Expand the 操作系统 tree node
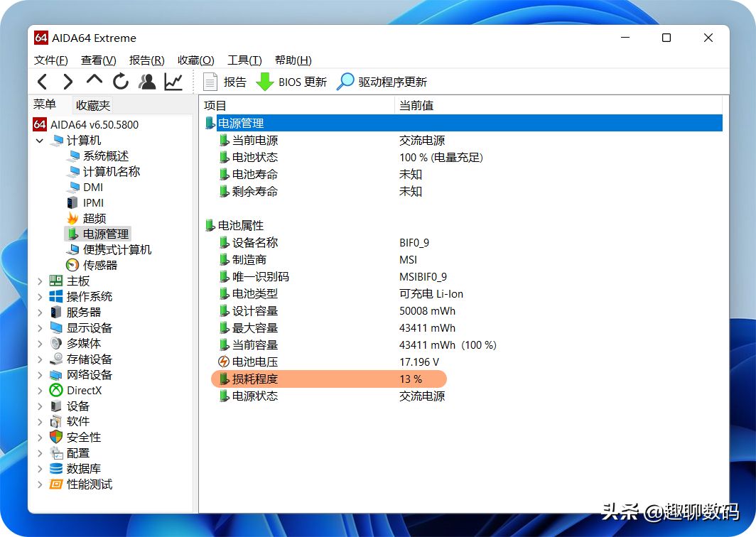This screenshot has width=756, height=537. coord(40,297)
